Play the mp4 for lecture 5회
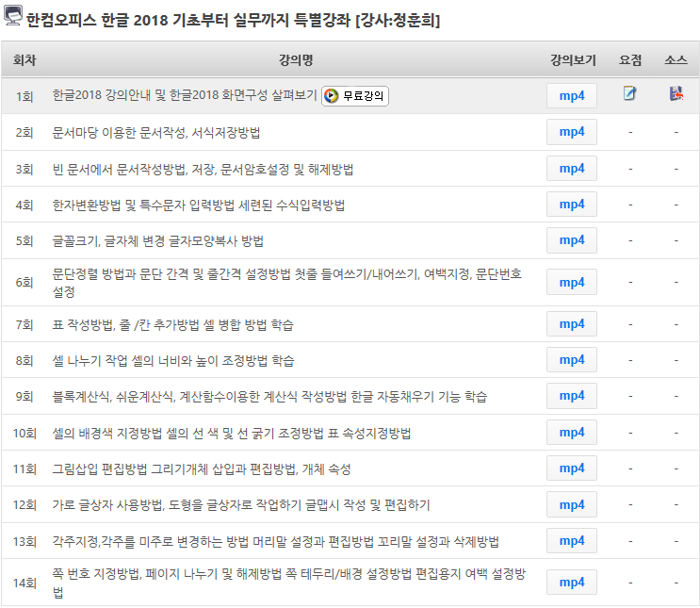This screenshot has height=608, width=700. click(572, 240)
